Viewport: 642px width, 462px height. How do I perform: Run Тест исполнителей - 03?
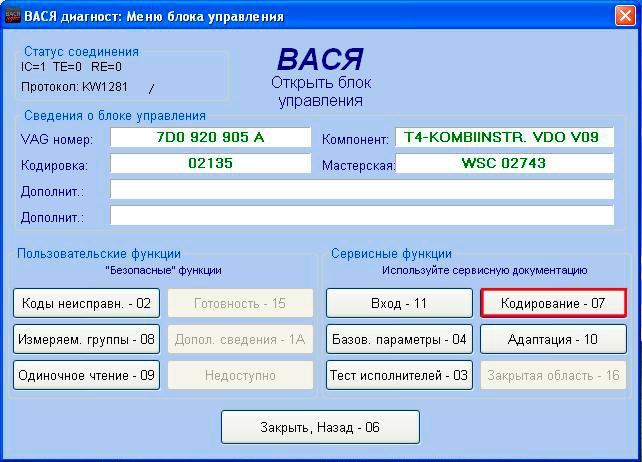coord(399,375)
